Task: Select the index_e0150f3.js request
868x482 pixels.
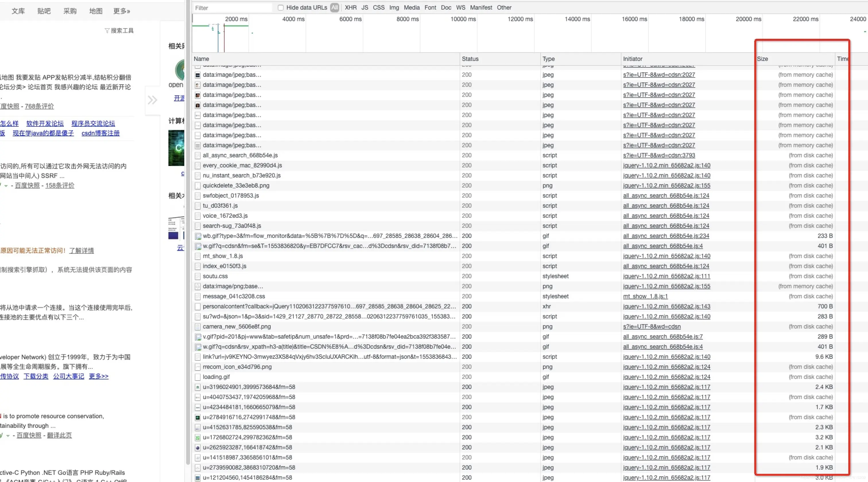Action: tap(224, 266)
